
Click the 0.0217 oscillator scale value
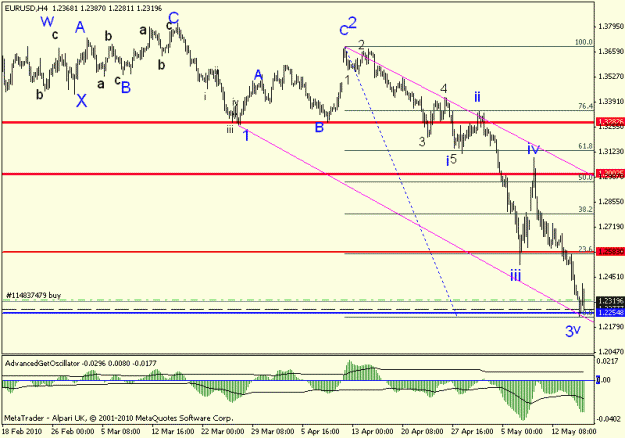pyautogui.click(x=607, y=362)
